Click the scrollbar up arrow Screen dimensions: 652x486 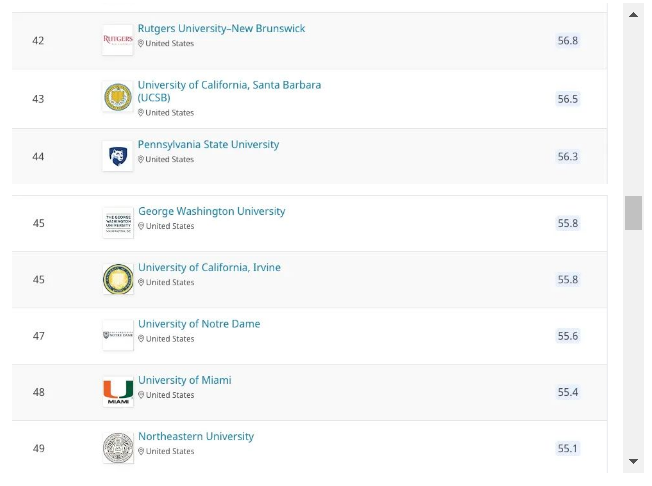633,15
